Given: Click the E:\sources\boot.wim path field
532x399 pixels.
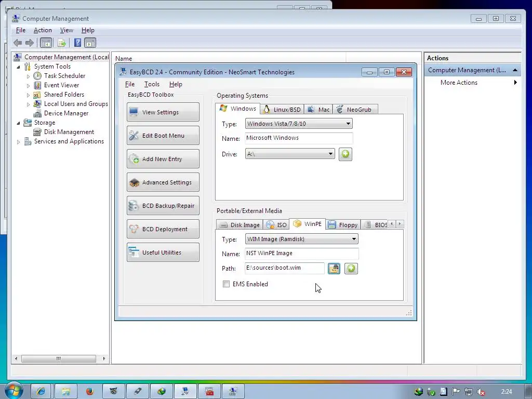Looking at the screenshot, I should (284, 268).
